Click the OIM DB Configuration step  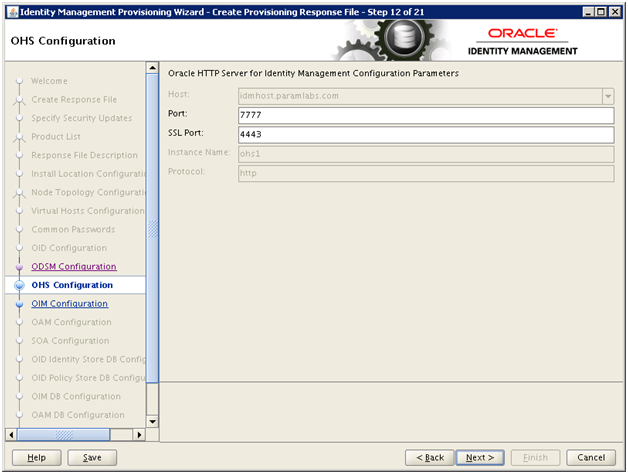click(76, 396)
